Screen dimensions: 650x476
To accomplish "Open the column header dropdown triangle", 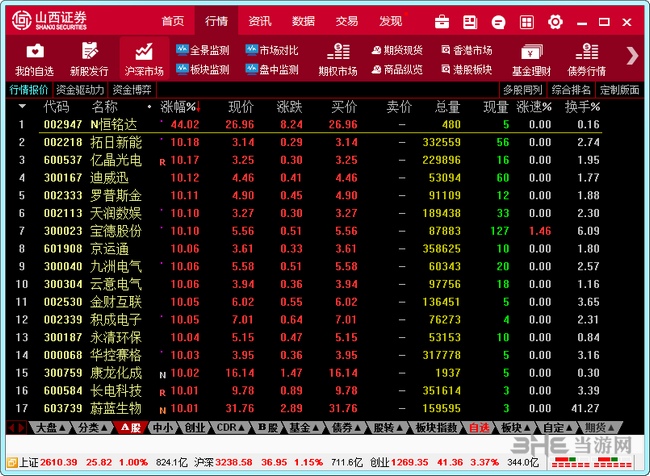I will click(x=22, y=107).
